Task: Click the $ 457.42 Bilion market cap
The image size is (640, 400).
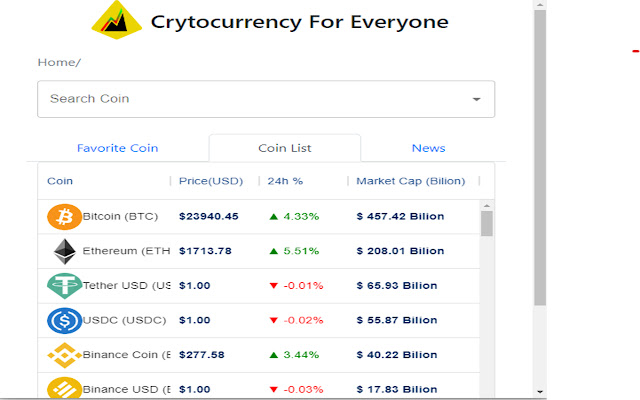Action: [400, 216]
